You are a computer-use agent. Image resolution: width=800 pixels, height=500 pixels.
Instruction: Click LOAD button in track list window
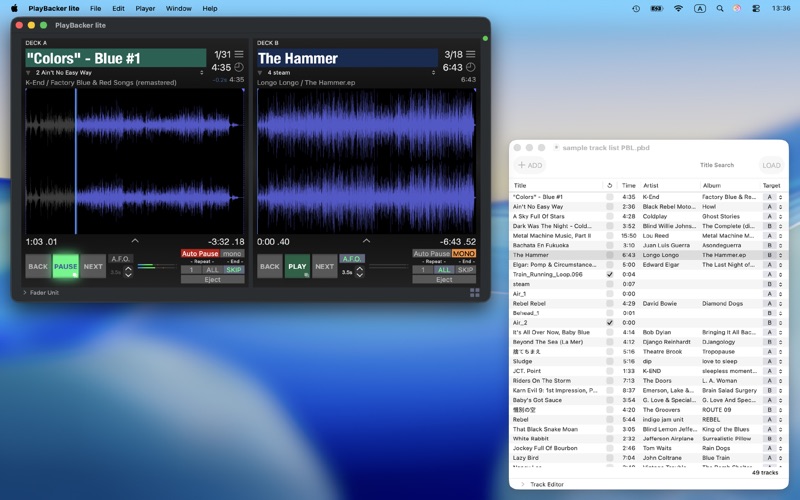(771, 165)
